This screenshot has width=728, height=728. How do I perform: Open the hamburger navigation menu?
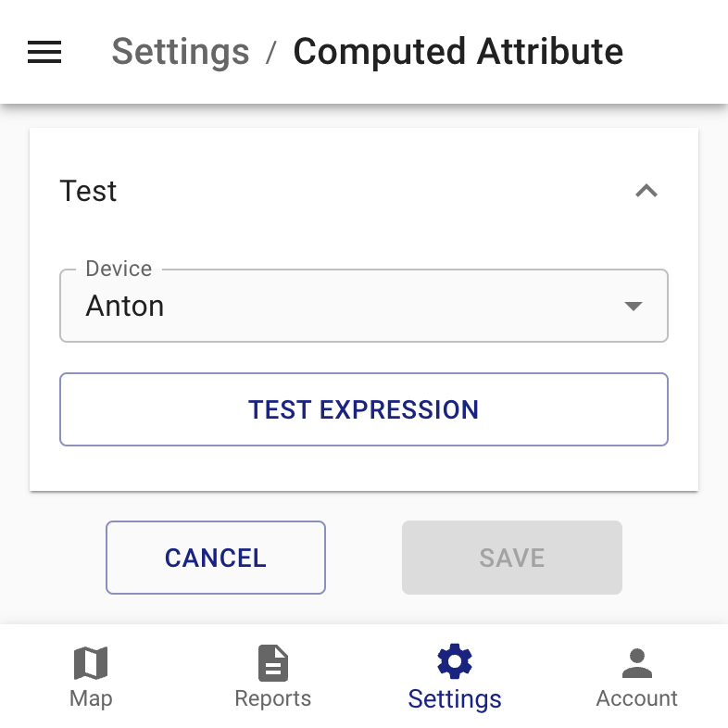[44, 52]
